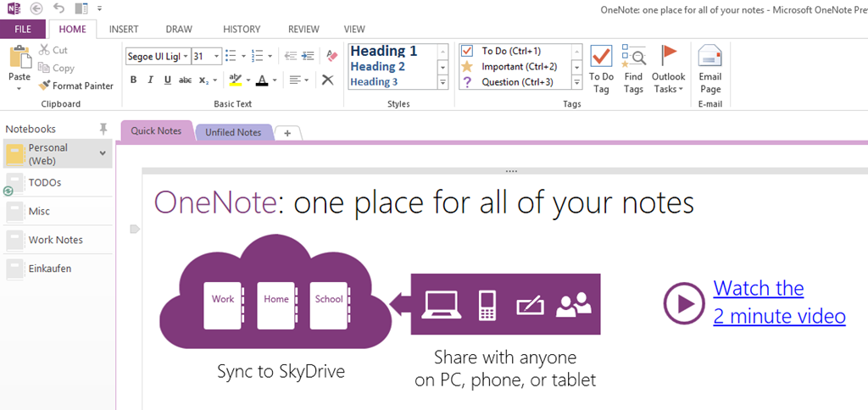Open the font color picker arrow
The image size is (868, 410).
point(275,80)
